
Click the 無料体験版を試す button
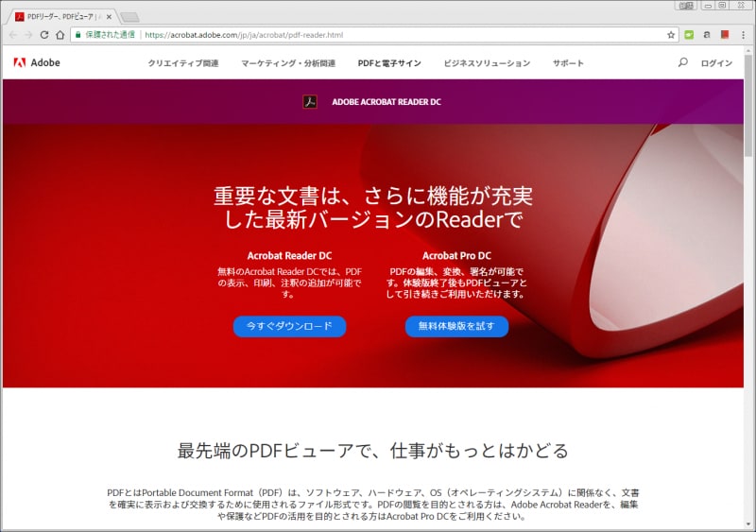tap(456, 326)
